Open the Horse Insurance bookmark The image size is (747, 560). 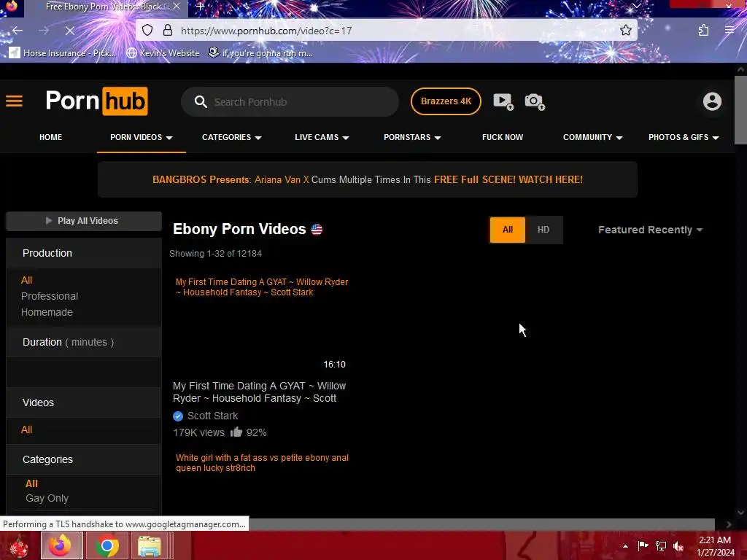(63, 52)
